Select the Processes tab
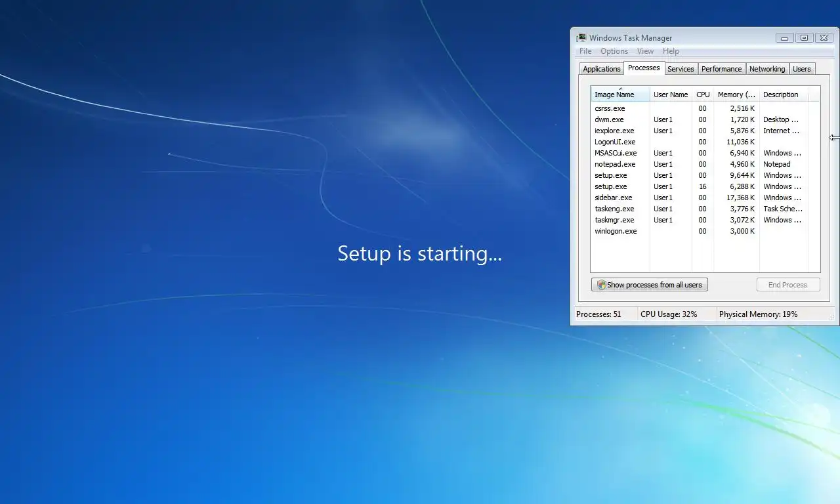 point(644,68)
